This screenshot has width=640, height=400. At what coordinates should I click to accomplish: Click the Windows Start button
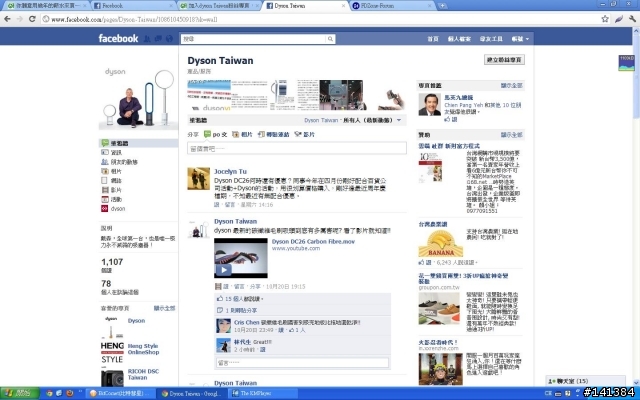[x=19, y=393]
